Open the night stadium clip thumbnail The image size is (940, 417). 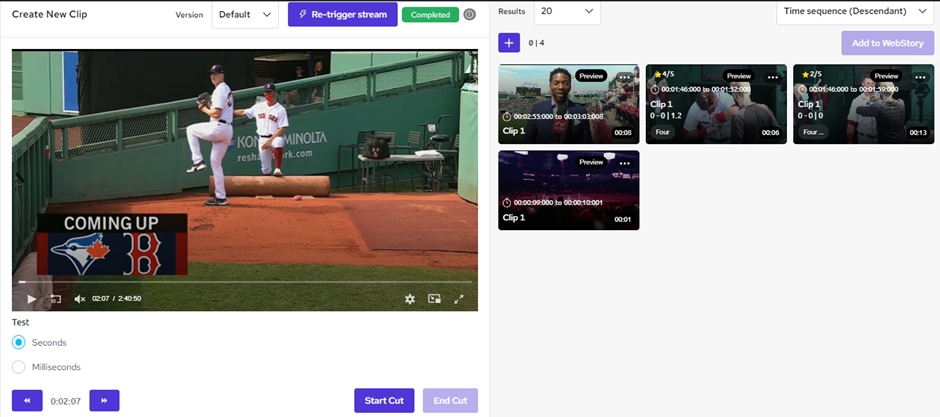[568, 190]
